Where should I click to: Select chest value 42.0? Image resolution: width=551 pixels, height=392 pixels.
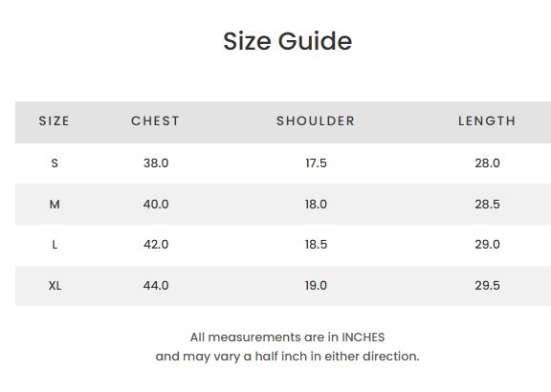[x=156, y=245]
